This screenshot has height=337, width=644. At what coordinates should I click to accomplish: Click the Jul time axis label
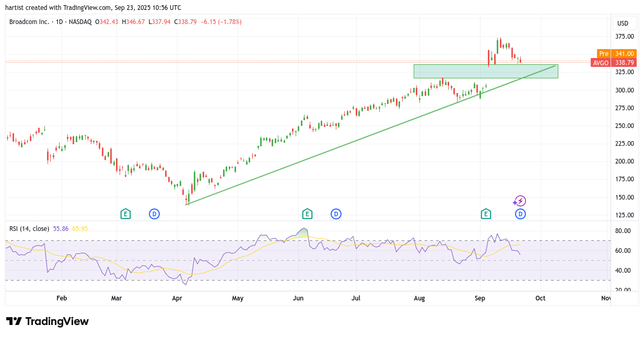coord(357,298)
